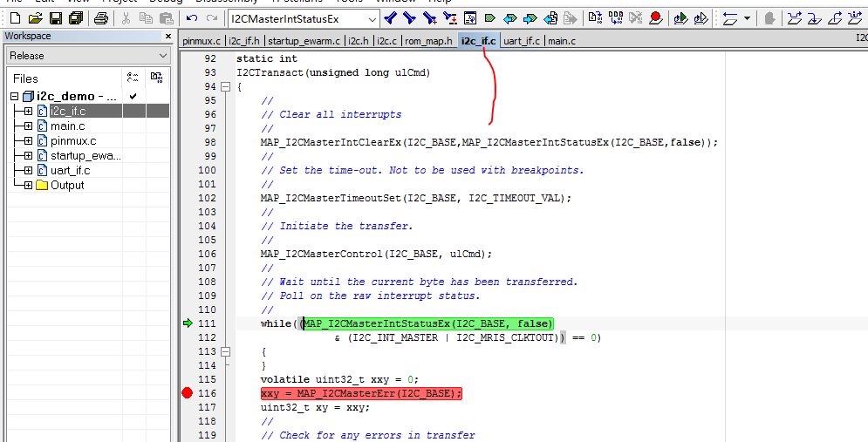This screenshot has width=868, height=442.
Task: Click line number 106 in the gutter
Action: pos(207,254)
